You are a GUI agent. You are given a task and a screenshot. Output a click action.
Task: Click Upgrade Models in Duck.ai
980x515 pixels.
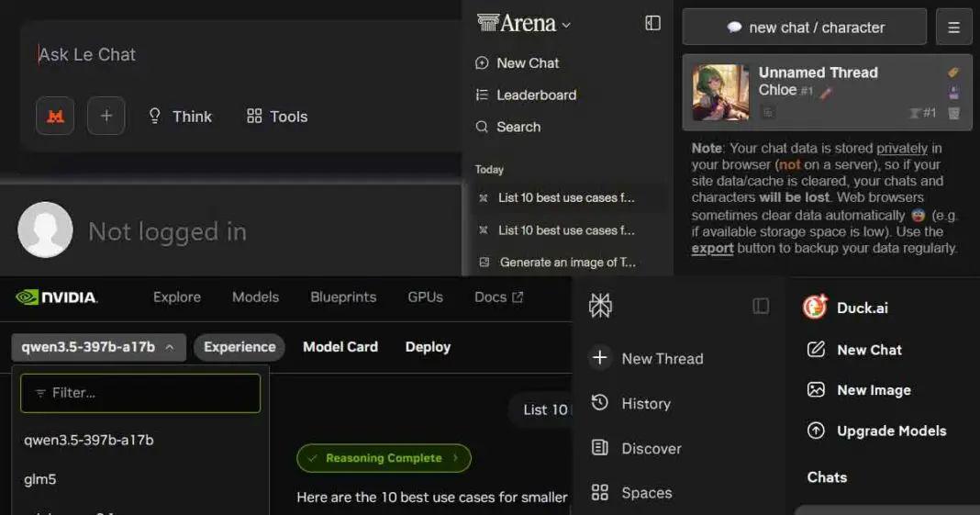(877, 431)
